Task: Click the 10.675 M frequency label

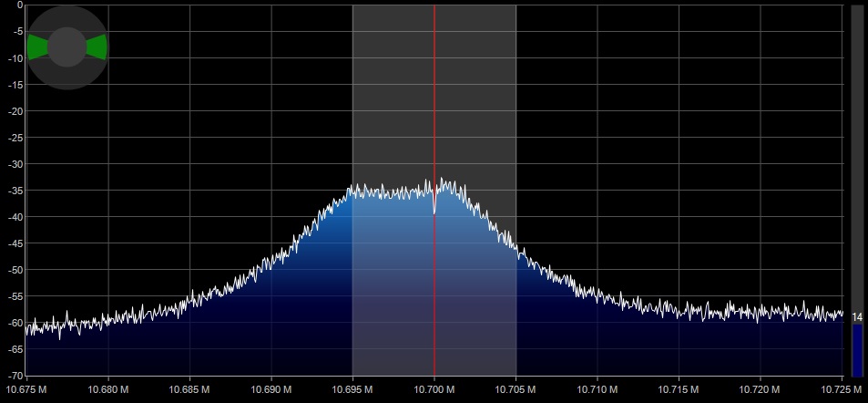Action: (x=26, y=389)
